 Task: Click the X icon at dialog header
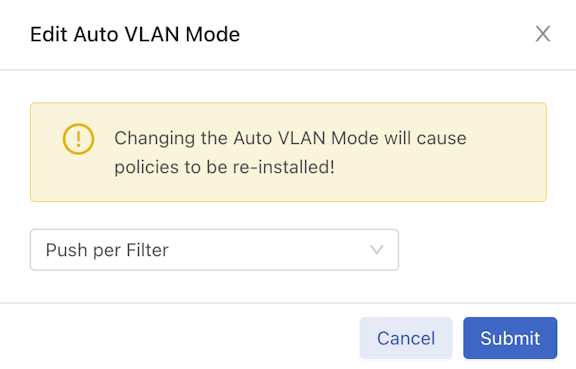(543, 34)
